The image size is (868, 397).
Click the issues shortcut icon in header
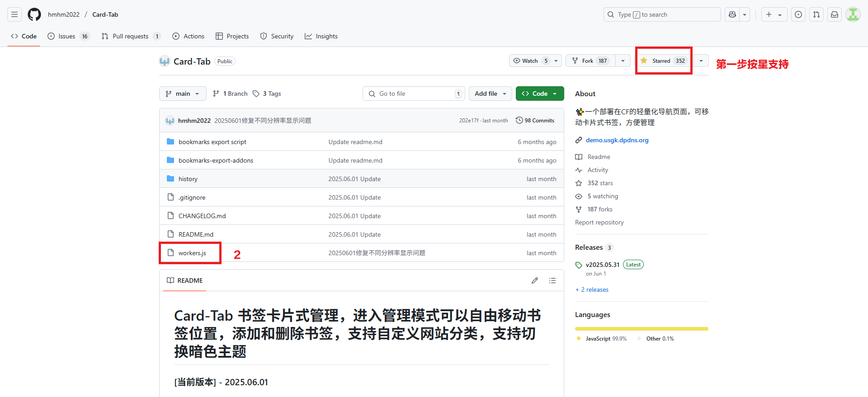[x=798, y=14]
